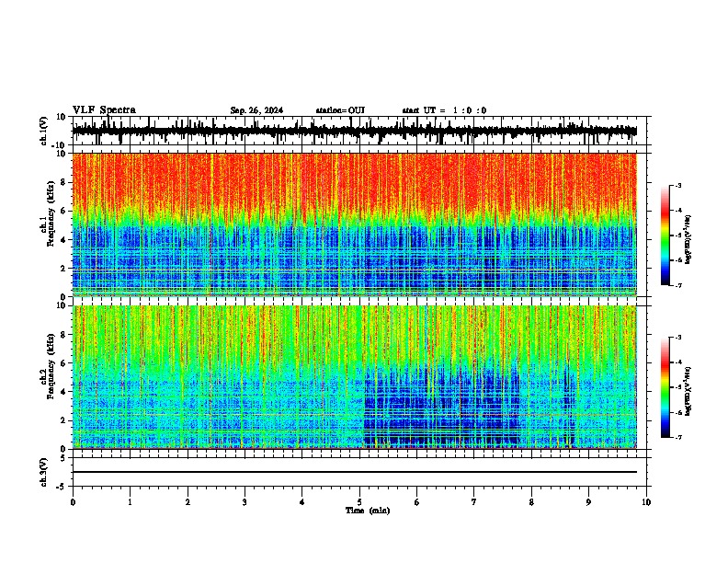Click the ch.2 spectrogram color scale bar
The width and height of the screenshot is (728, 563).
(665, 387)
